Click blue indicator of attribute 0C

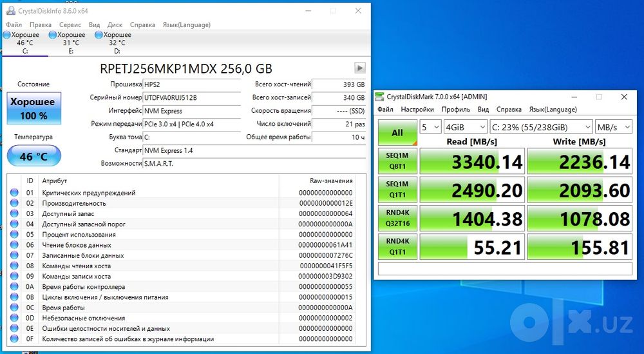pos(14,308)
